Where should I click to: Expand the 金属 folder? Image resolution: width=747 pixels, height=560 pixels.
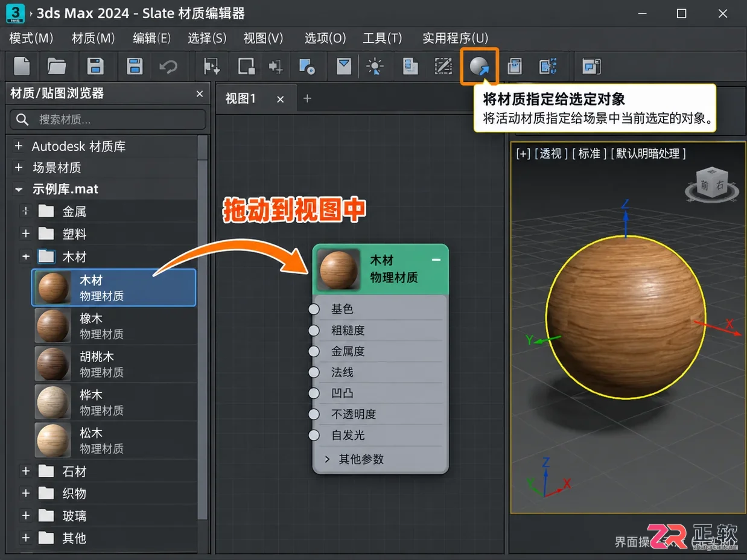[x=25, y=211]
